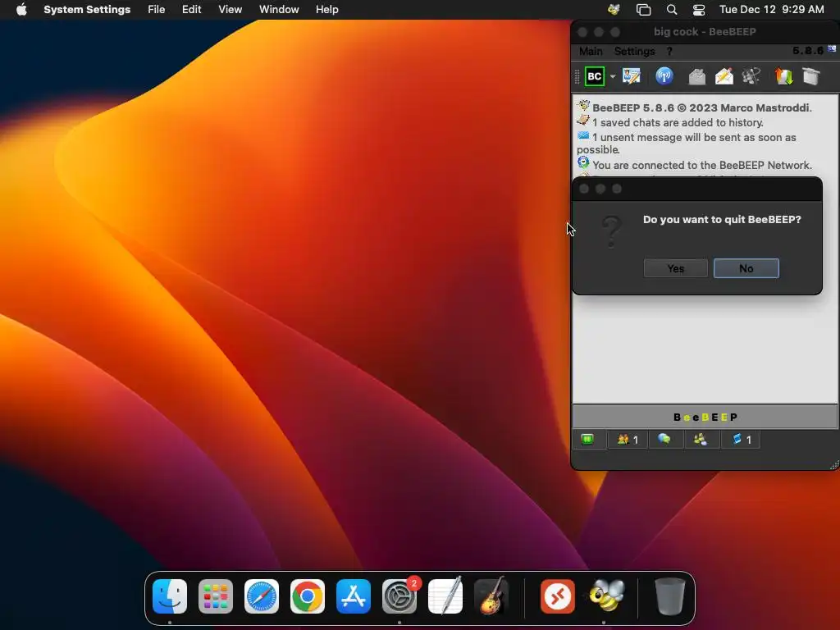Screen dimensions: 840x630
Task: Open System Settings from the Dock
Action: pos(399,596)
